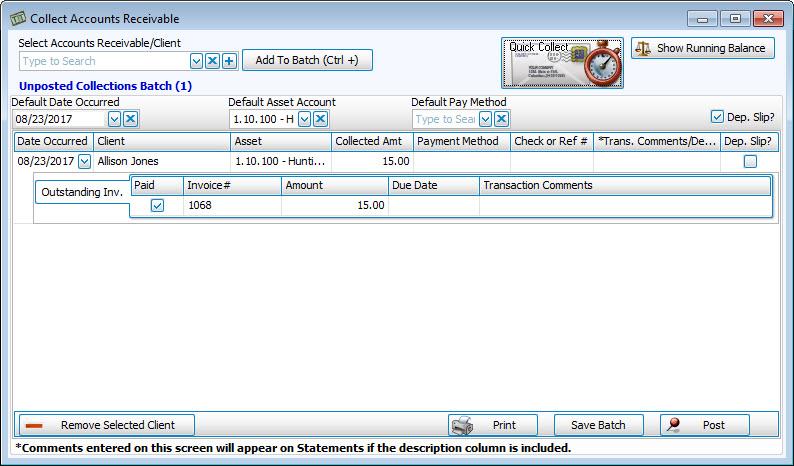
Task: Click the Select Accounts Receivable/Client search field
Action: pyautogui.click(x=103, y=61)
